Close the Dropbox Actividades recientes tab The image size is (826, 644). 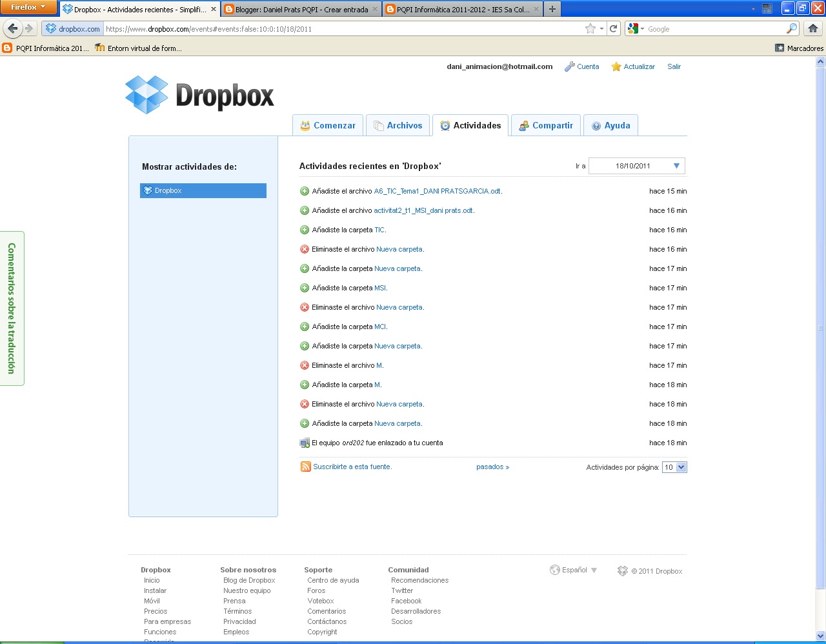(x=214, y=9)
